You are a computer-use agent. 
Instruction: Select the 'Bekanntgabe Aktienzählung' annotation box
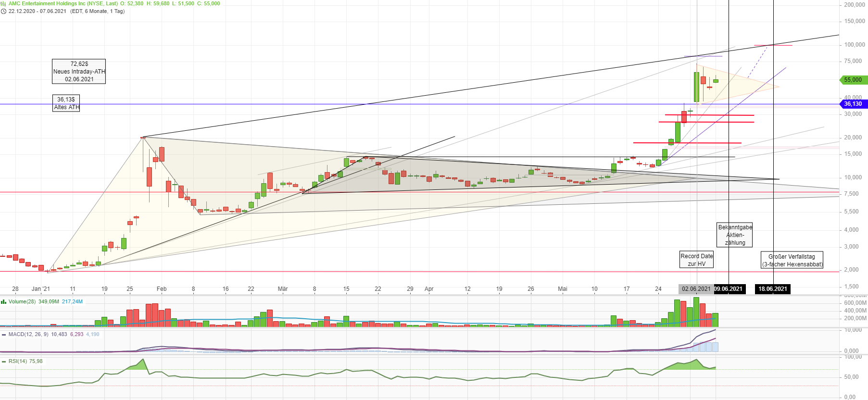click(x=735, y=235)
